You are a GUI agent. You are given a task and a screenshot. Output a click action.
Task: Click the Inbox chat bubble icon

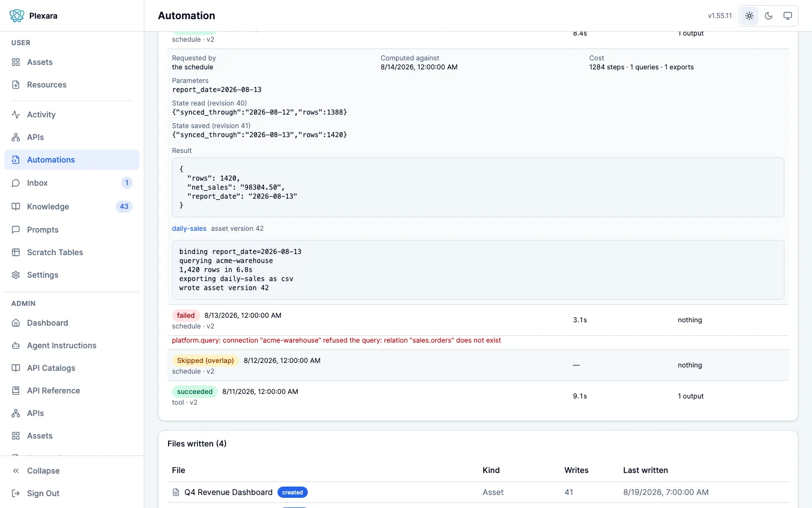16,183
